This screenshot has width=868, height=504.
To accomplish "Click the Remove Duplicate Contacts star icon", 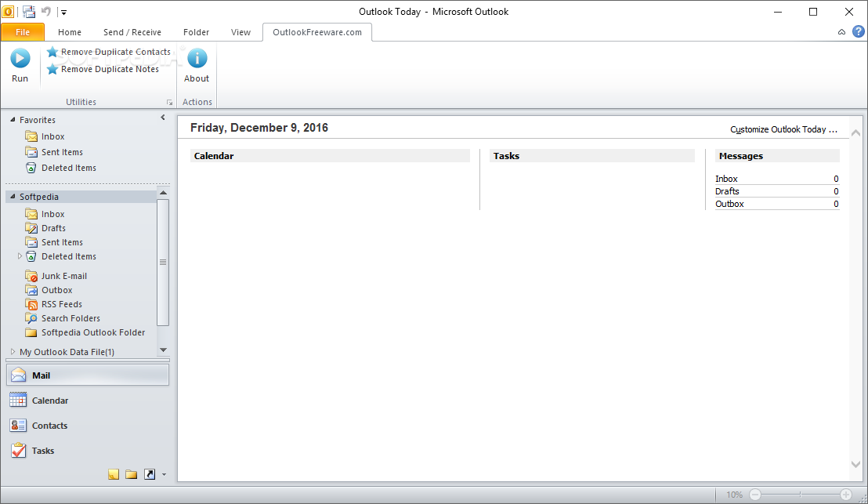I will click(52, 52).
